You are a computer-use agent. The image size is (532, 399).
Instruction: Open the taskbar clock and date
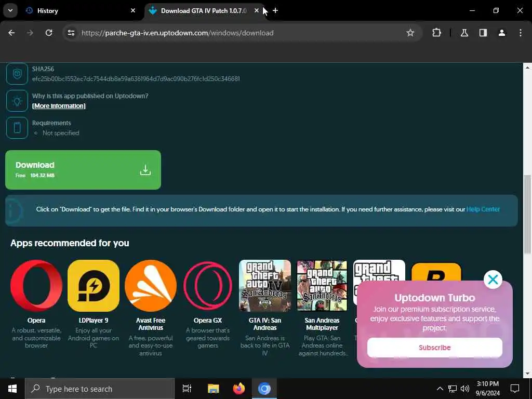point(487,389)
